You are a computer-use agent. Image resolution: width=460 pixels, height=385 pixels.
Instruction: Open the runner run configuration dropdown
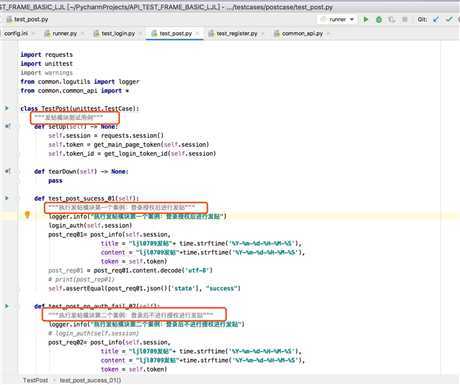coord(338,19)
